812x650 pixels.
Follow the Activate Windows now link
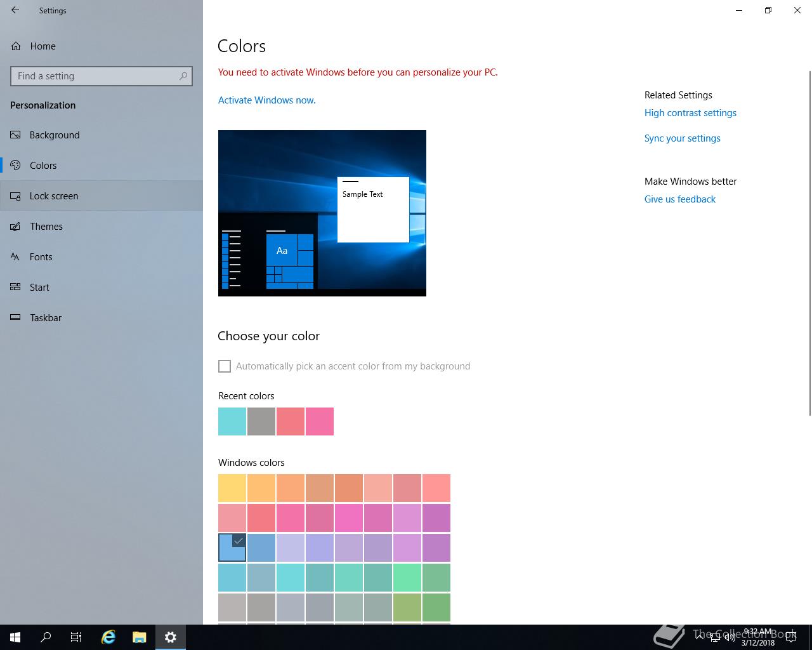266,100
